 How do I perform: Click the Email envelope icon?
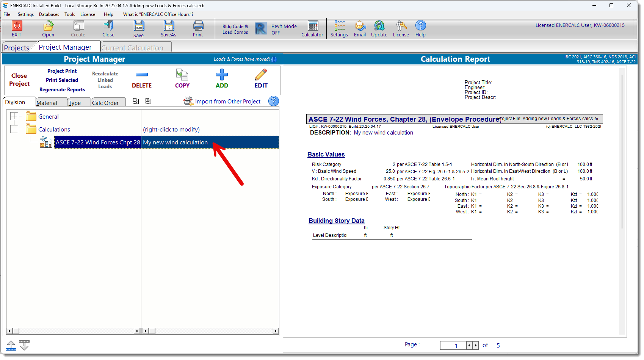click(360, 26)
